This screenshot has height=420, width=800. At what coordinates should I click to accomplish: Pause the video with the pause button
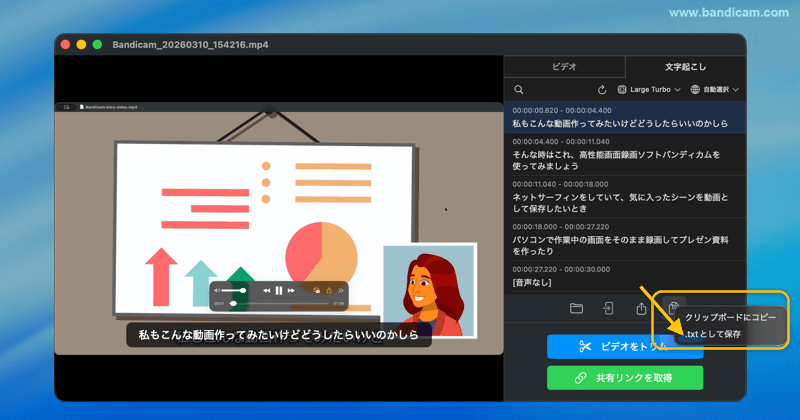pyautogui.click(x=279, y=290)
